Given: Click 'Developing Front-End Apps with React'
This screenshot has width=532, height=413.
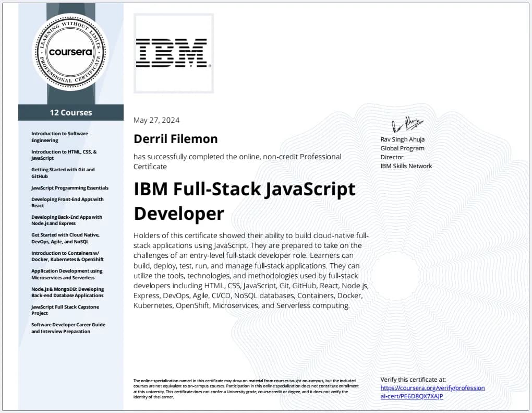Looking at the screenshot, I should 67,203.
